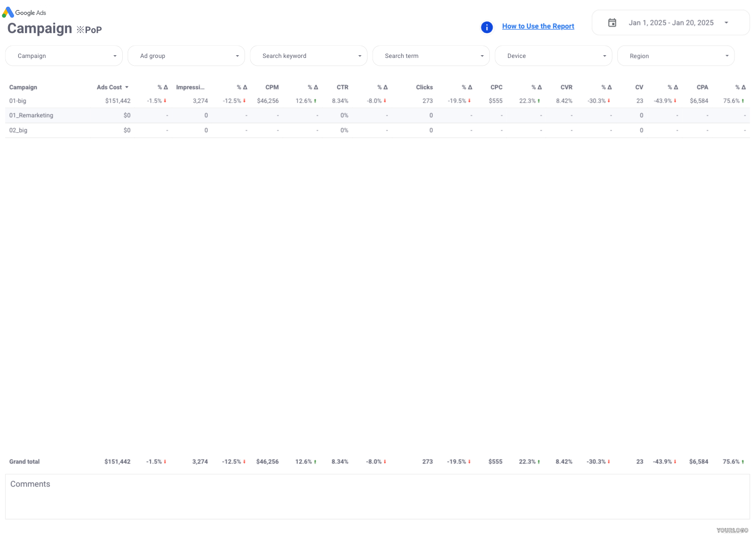Screen dimensions: 756x536
Task: Sort table by CPA column header
Action: coord(702,87)
